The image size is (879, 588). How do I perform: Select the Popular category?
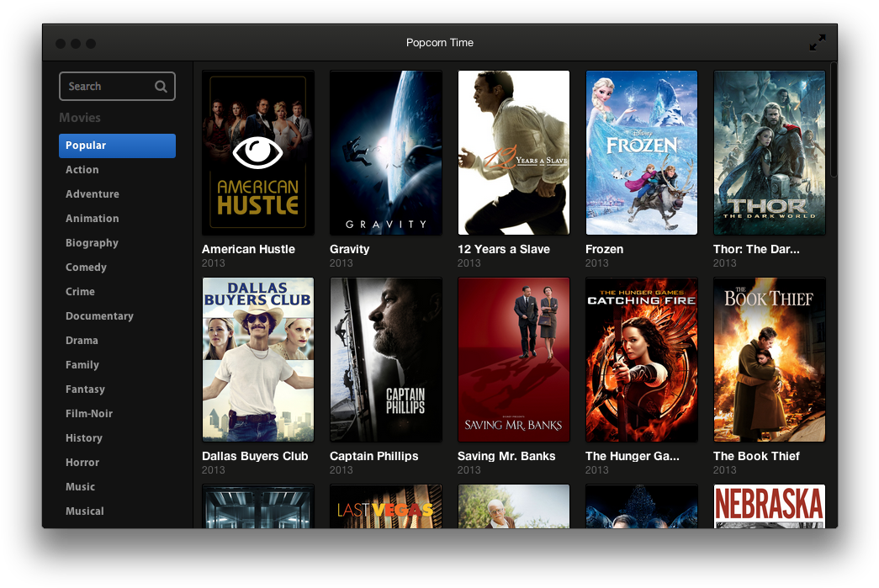tap(117, 146)
